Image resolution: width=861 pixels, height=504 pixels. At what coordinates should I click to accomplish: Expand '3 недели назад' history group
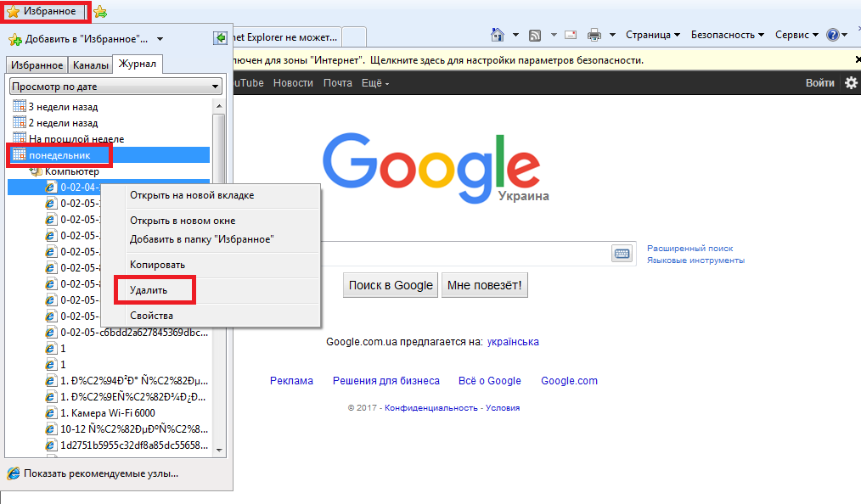[x=63, y=107]
